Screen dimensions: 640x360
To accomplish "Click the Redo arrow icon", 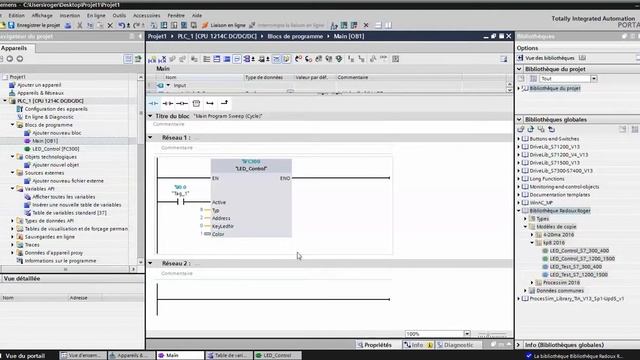I will 137,25.
